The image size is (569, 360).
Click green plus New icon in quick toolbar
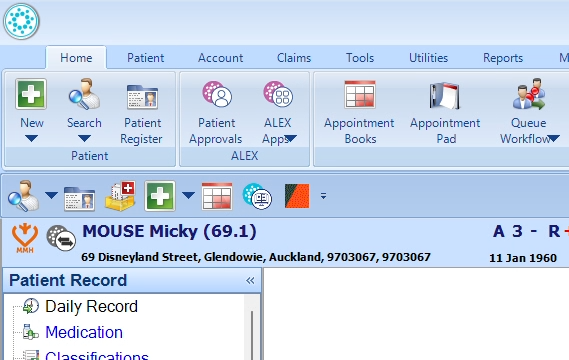pos(160,196)
